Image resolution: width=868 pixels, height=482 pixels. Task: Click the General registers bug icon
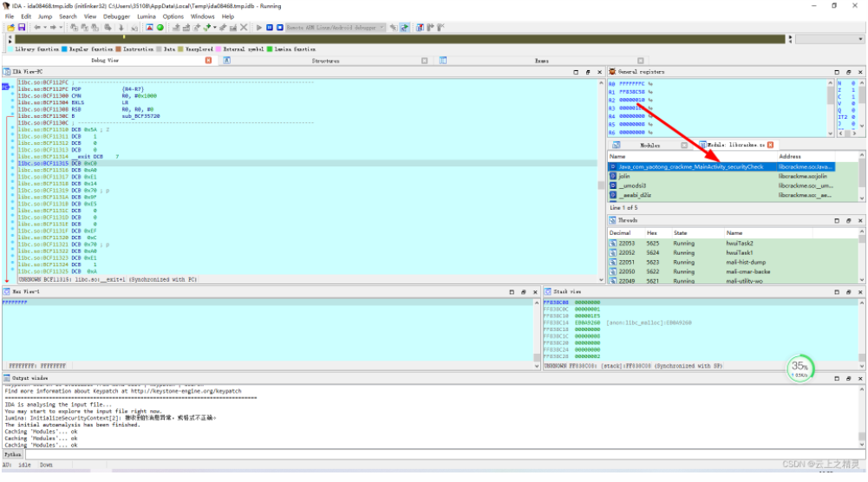pyautogui.click(x=612, y=72)
